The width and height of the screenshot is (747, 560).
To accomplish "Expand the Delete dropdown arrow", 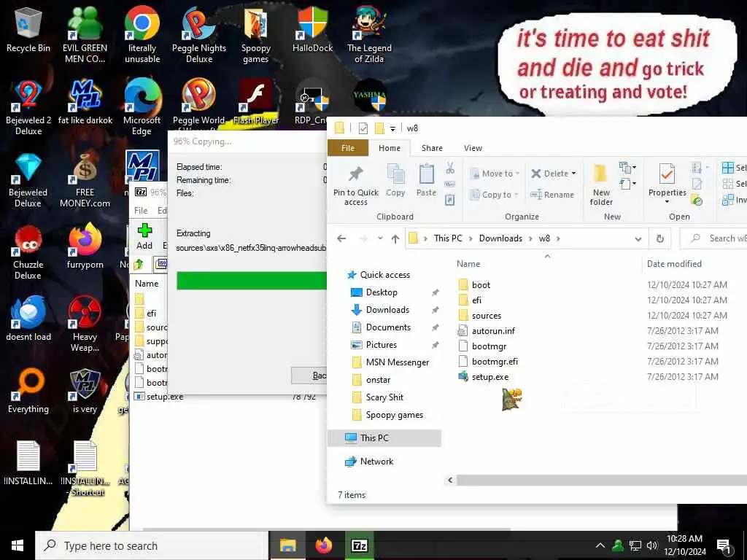I will (x=573, y=174).
